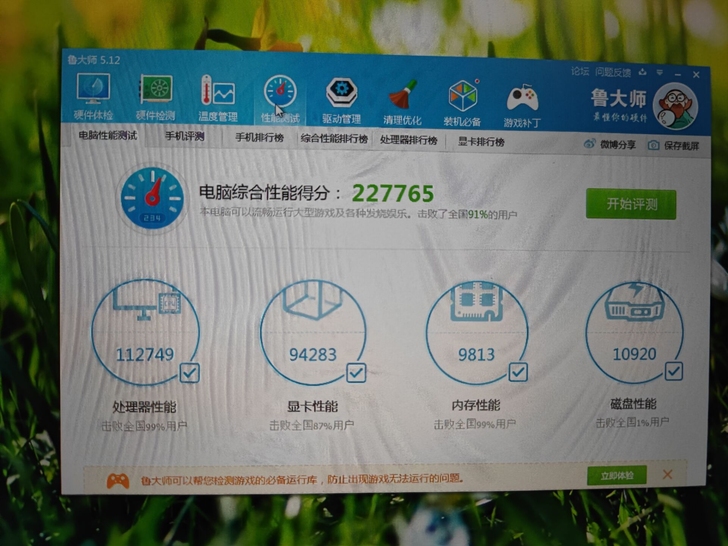Toggle 内存性能 checkbox
The height and width of the screenshot is (546, 728).
click(518, 372)
